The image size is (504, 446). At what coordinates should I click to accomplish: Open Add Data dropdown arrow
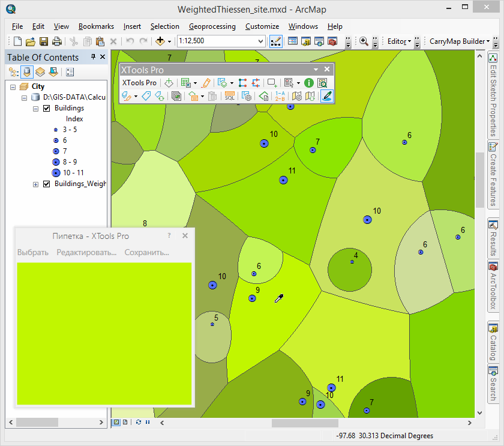pyautogui.click(x=169, y=42)
